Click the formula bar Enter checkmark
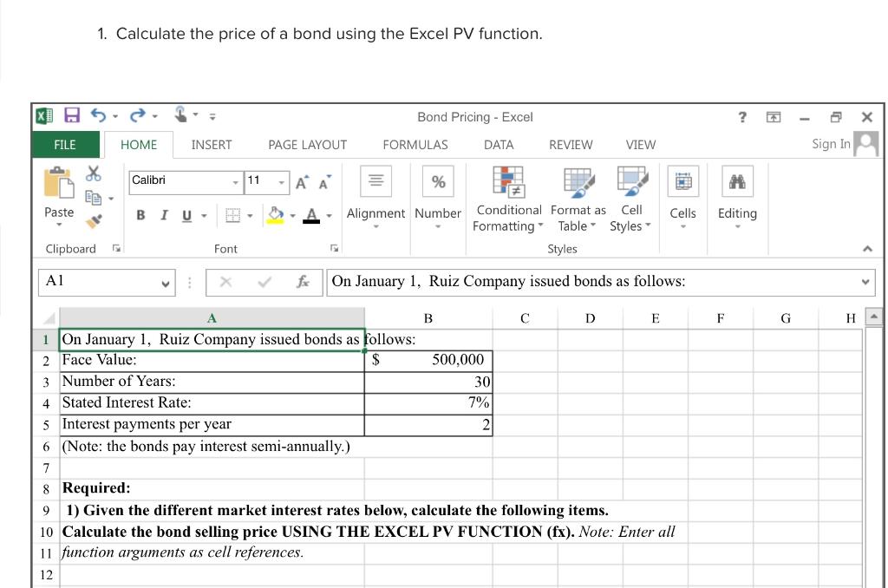 (264, 282)
